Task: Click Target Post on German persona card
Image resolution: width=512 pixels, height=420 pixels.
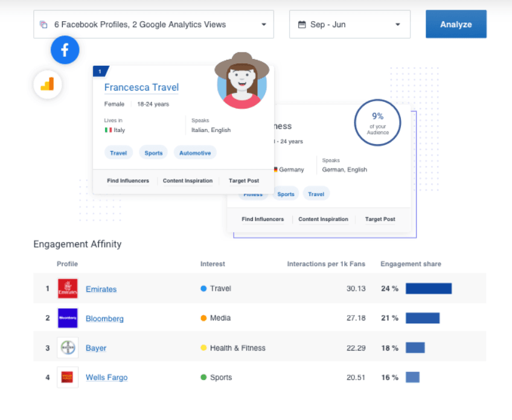Action: coord(380,219)
